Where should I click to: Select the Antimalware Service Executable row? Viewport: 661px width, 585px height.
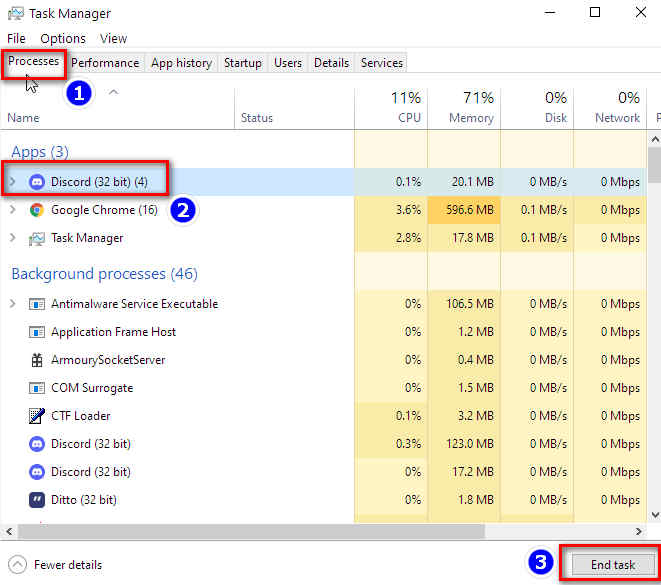324,304
